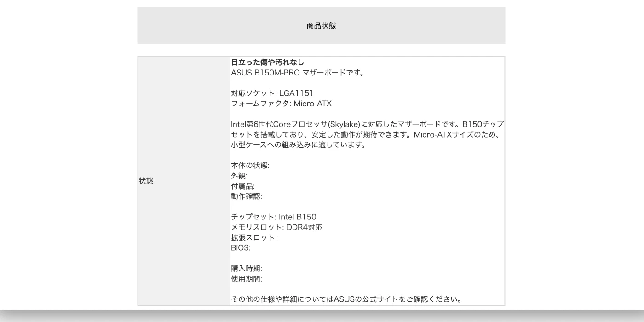The width and height of the screenshot is (644, 322).
Task: Click the チップセット: Intel B150 line
Action: pyautogui.click(x=274, y=217)
